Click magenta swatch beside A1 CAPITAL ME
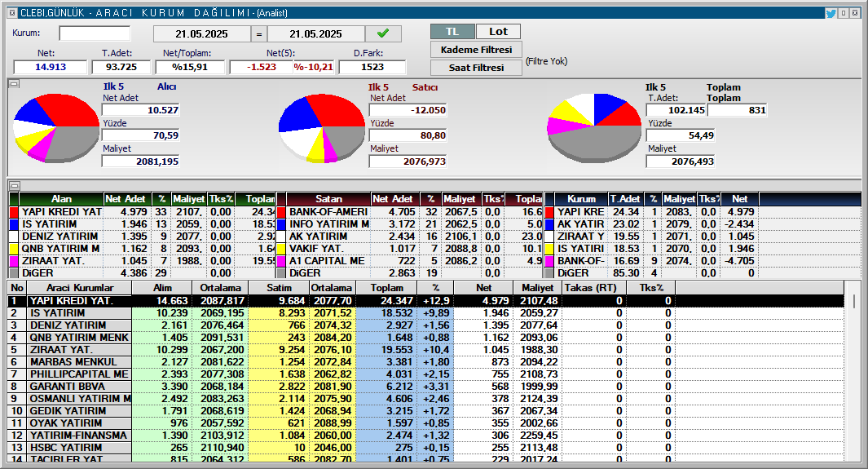 (x=281, y=261)
